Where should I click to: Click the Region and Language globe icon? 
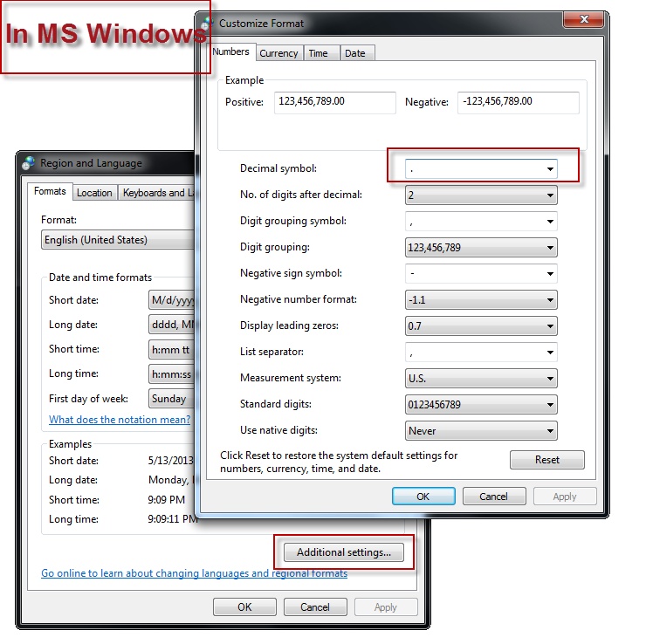point(29,163)
